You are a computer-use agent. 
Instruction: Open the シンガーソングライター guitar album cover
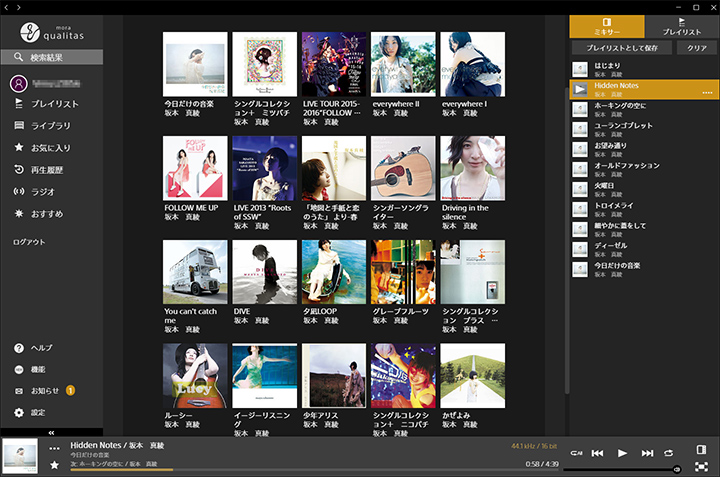tap(403, 168)
